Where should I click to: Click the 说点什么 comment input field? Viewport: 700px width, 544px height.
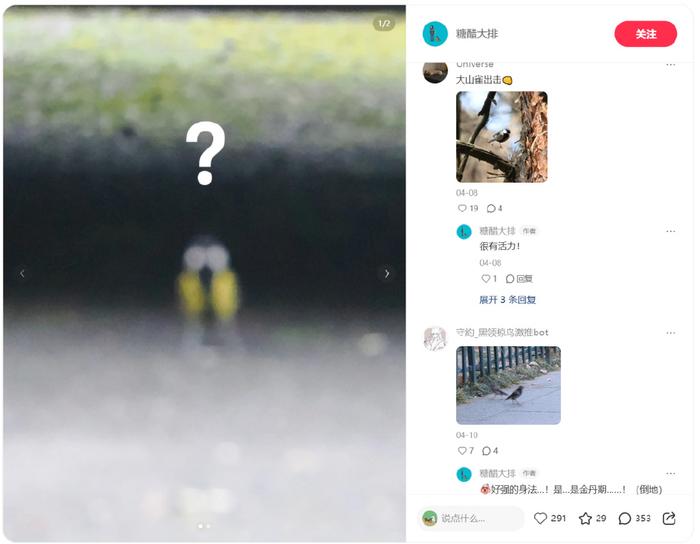(471, 518)
